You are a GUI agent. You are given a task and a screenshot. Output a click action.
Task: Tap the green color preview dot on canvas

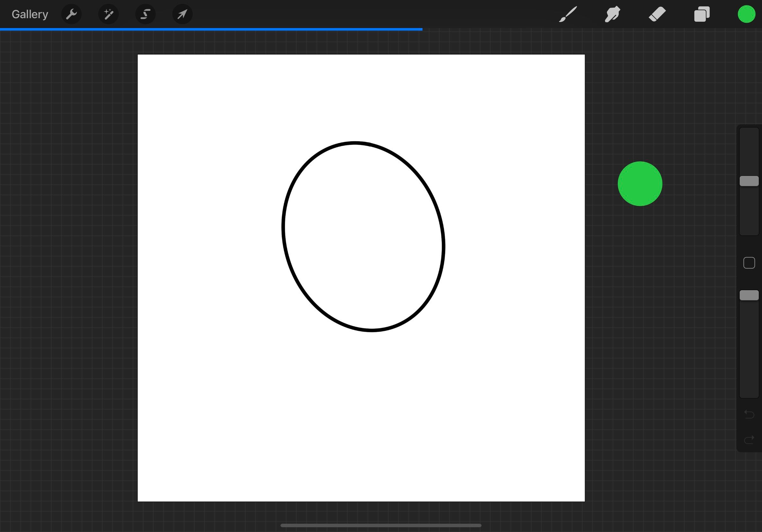click(640, 184)
